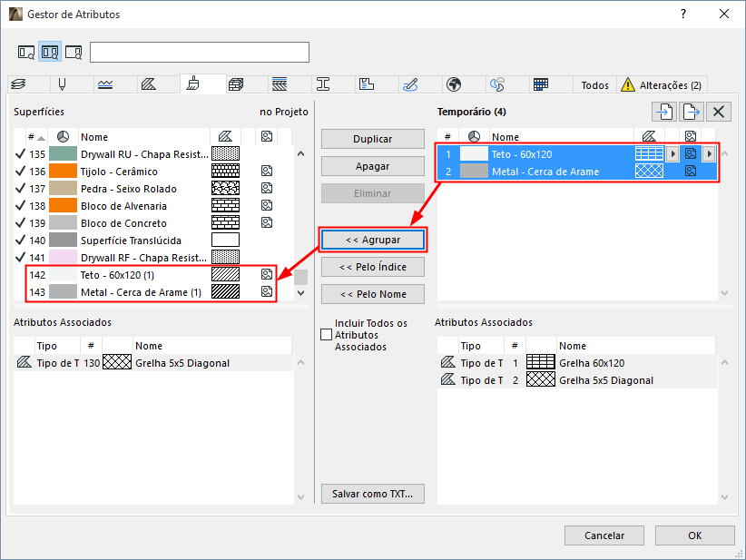This screenshot has height=560, width=746.
Task: Click the Apagar button
Action: (x=372, y=166)
